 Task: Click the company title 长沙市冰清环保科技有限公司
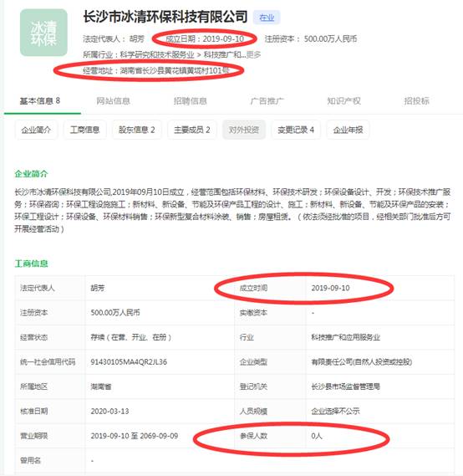coord(165,17)
